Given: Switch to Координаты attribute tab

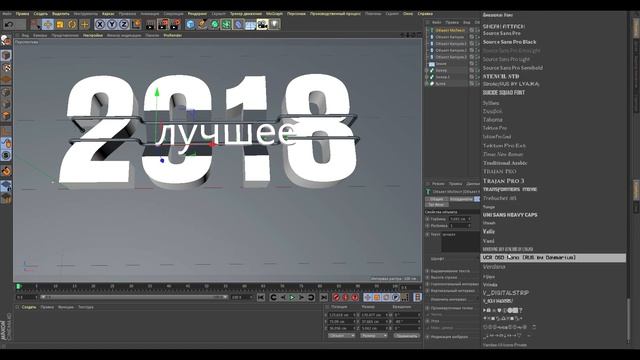Looking at the screenshot, I should (x=461, y=199).
